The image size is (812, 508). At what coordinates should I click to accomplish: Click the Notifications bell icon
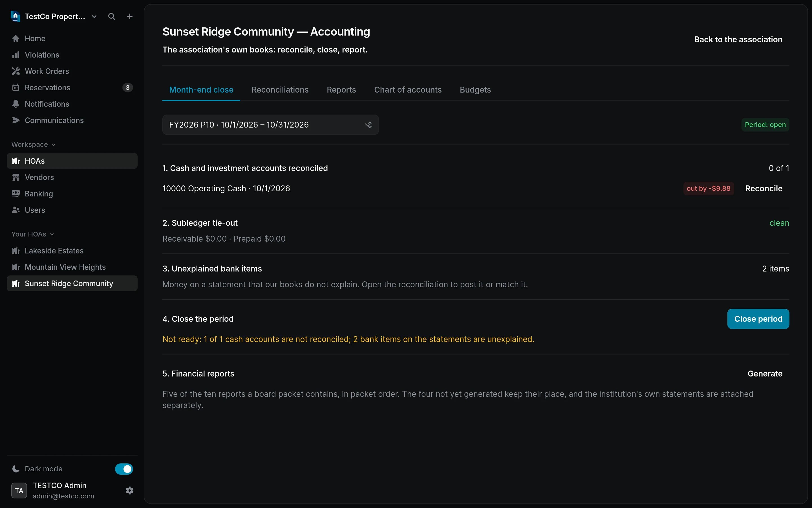coord(16,104)
